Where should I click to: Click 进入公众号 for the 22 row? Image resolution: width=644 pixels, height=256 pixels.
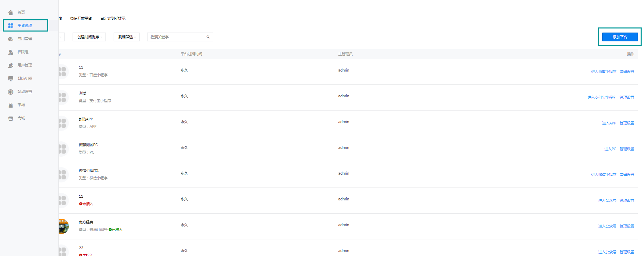coord(607,252)
